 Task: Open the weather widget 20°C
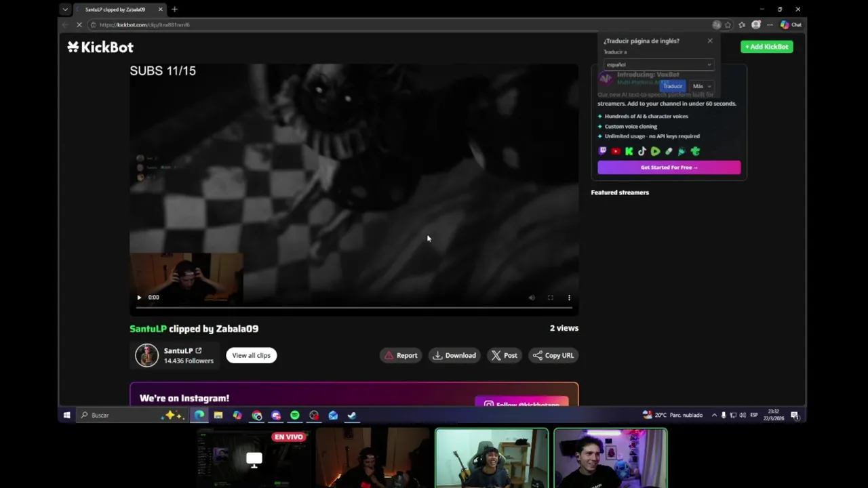click(672, 415)
